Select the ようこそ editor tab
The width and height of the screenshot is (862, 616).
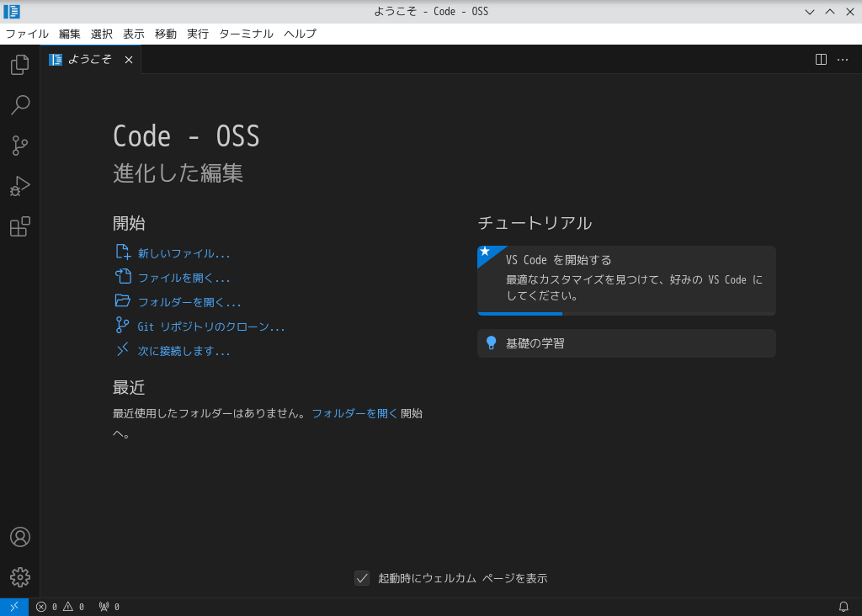pos(90,60)
